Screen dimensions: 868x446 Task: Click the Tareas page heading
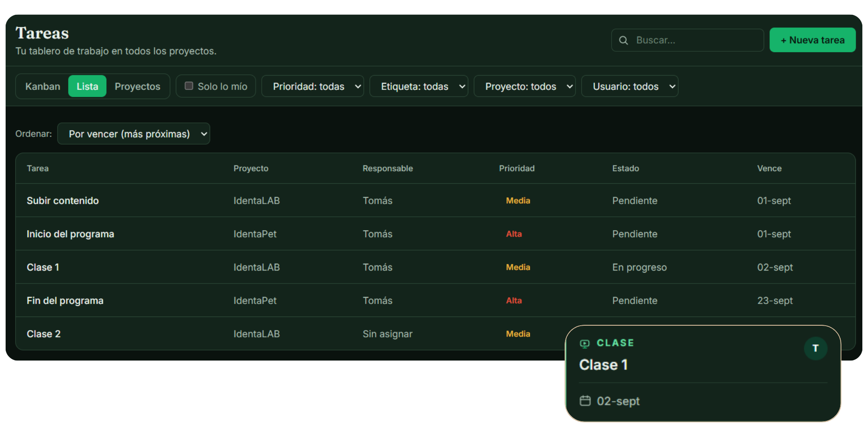(x=42, y=33)
